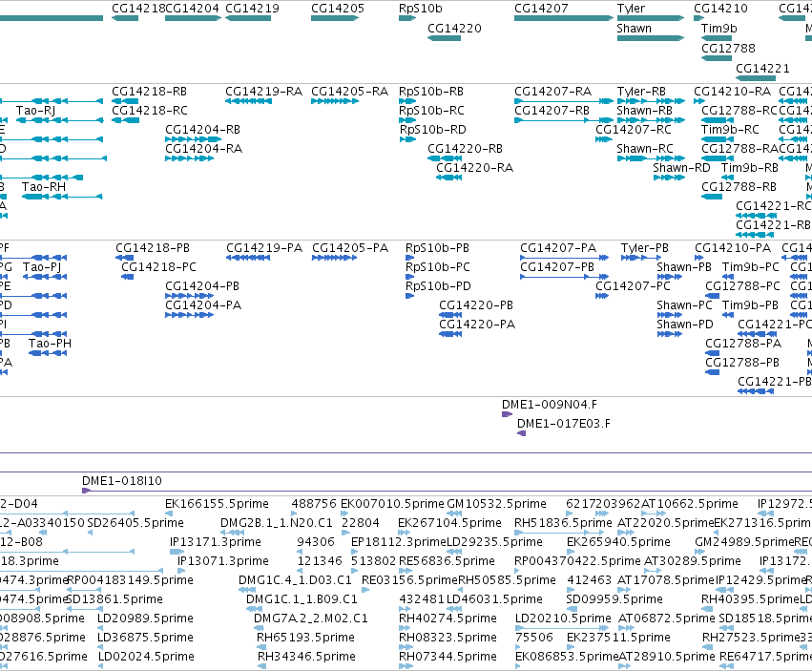The height and width of the screenshot is (671, 812).
Task: Open the CG14220-RB transcript label
Action: pyautogui.click(x=465, y=149)
